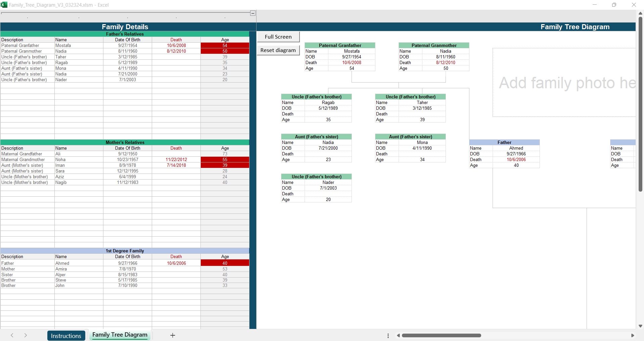Click the next sheet navigation arrow
The width and height of the screenshot is (644, 341).
(x=26, y=335)
